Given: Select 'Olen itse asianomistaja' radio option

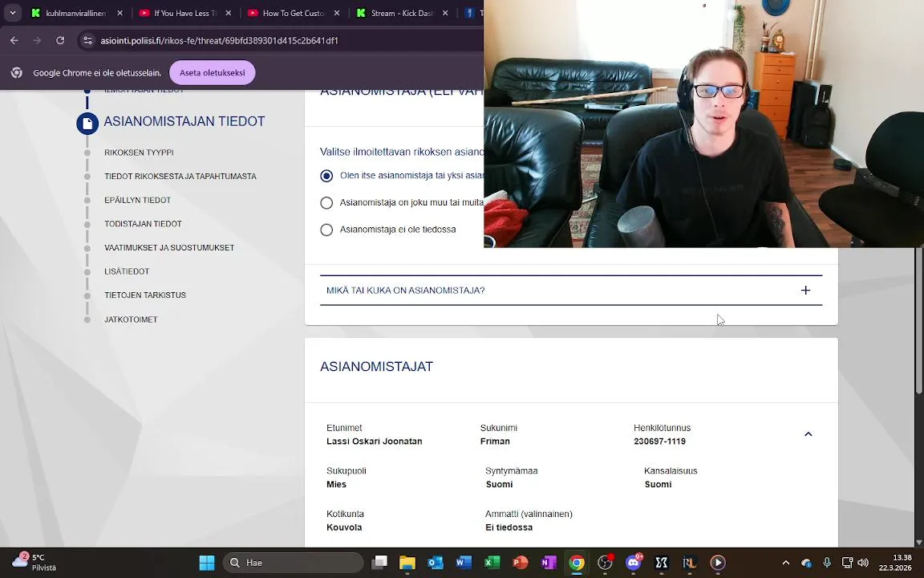Looking at the screenshot, I should click(326, 176).
